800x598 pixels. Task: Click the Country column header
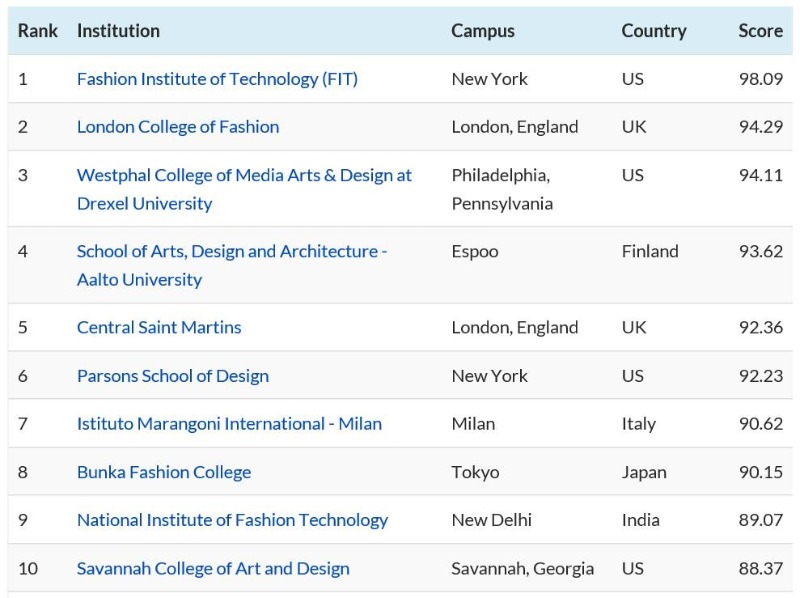(654, 31)
